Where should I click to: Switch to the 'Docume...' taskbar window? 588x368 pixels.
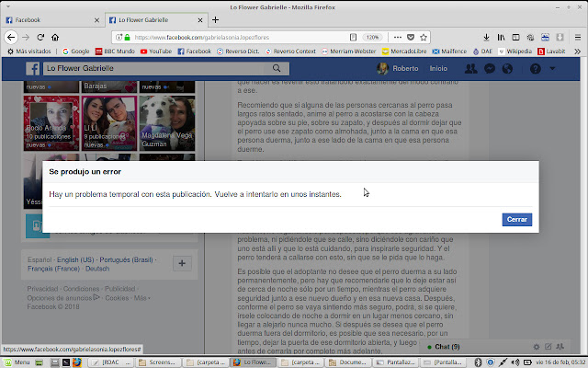[x=349, y=362]
